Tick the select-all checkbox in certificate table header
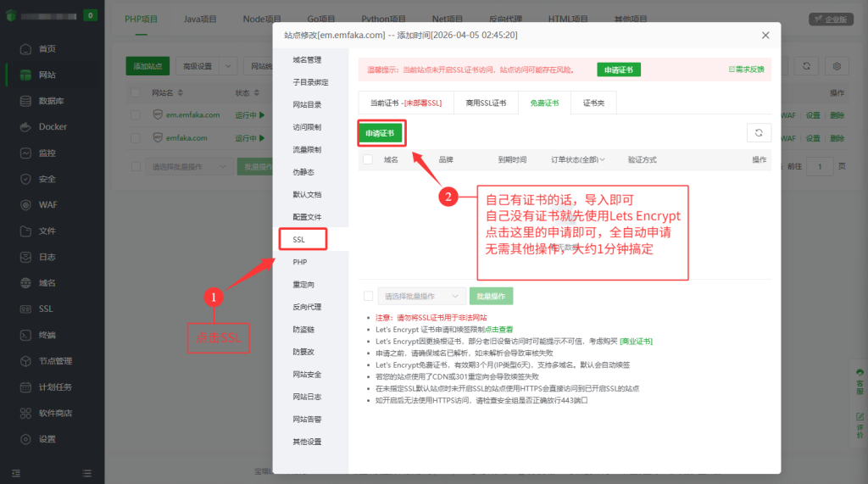 pos(368,159)
